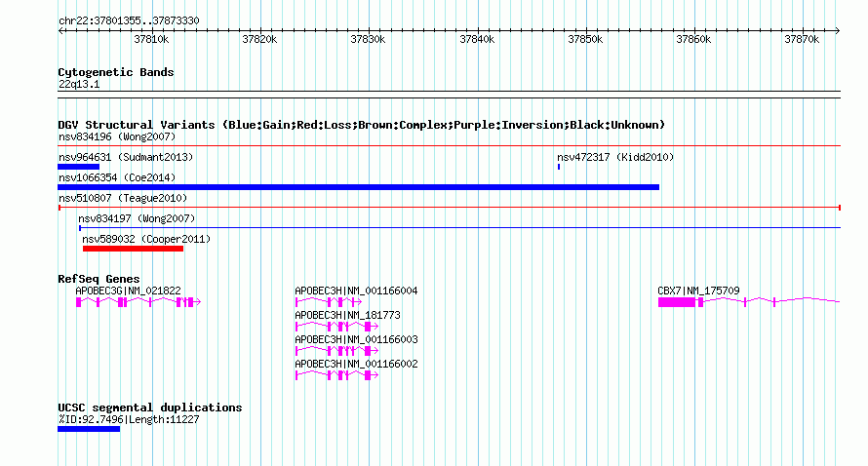The height and width of the screenshot is (466, 868).
Task: Open the UCSC segmental duplications track title
Action: coord(150,408)
